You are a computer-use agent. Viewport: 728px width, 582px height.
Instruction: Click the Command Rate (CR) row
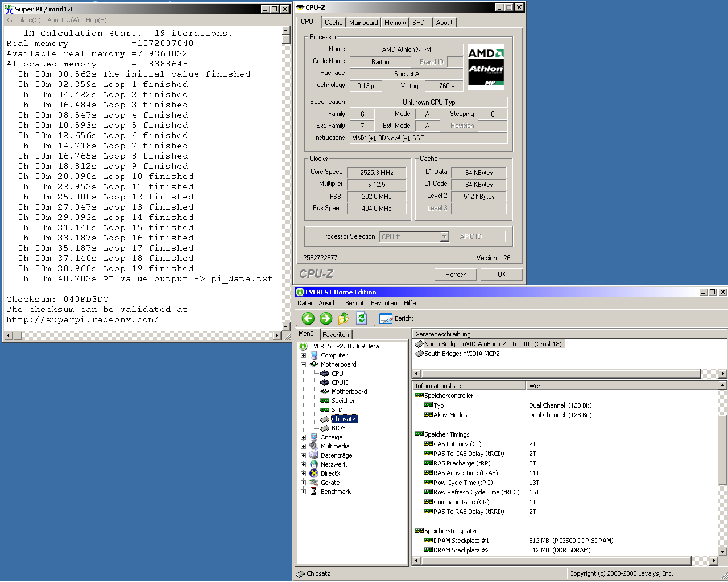(566, 502)
